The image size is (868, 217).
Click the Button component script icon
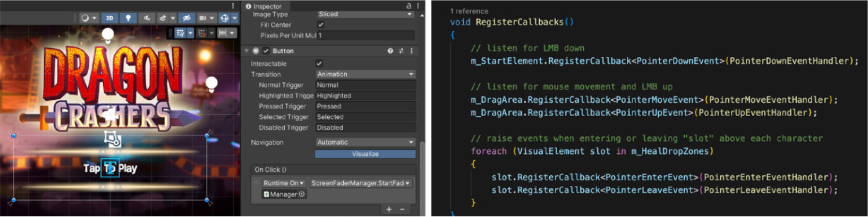pos(256,51)
